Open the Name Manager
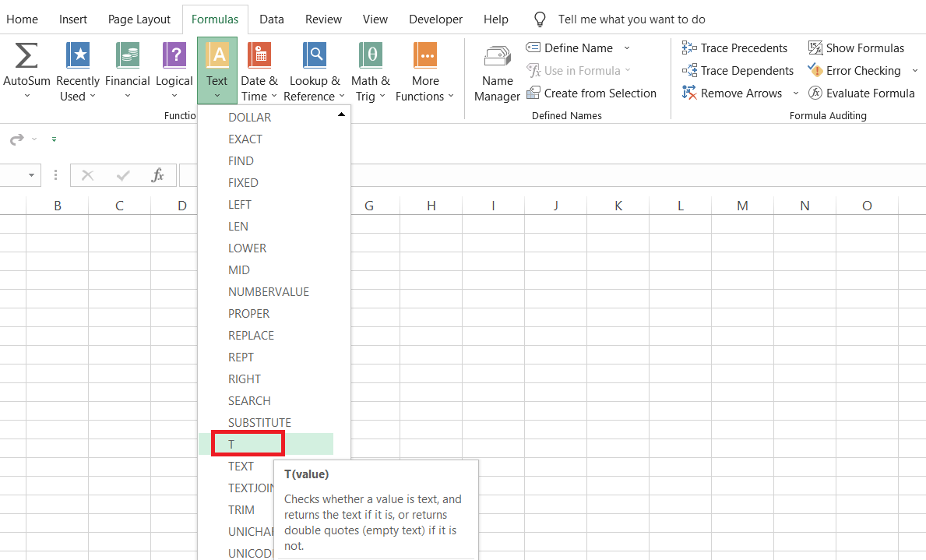The image size is (926, 560). 497,58
